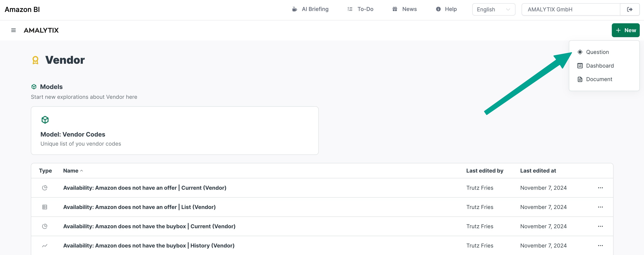Click the Models section heading

click(51, 87)
